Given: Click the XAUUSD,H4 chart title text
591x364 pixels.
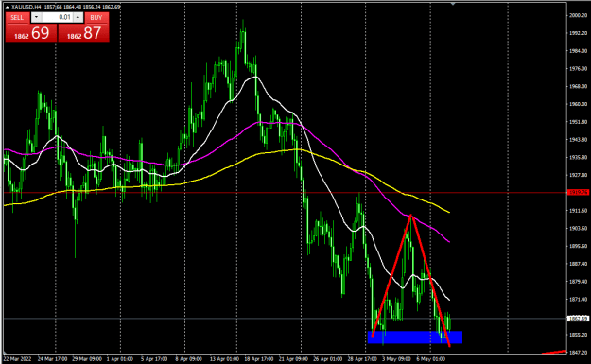Looking at the screenshot, I should click(26, 7).
